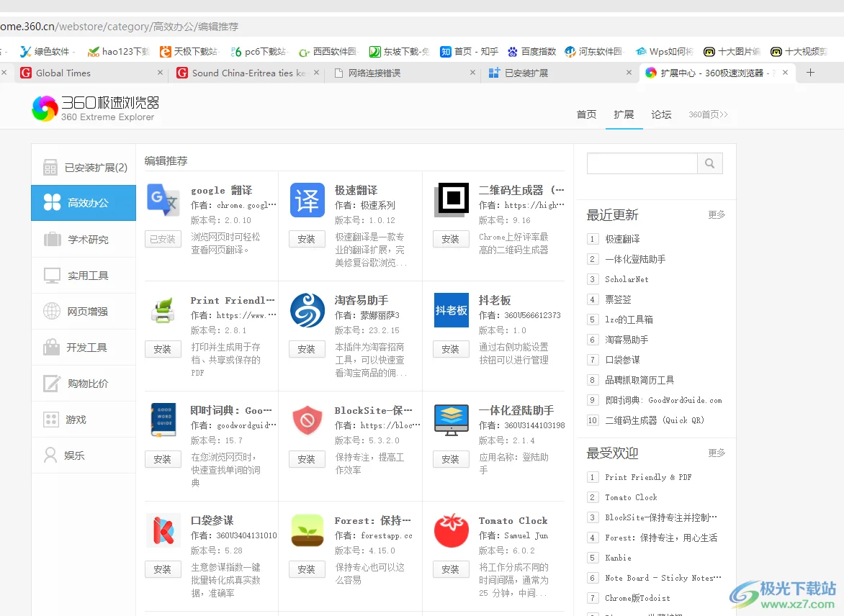Open the 绿色软件 bookmark
The image size is (844, 616).
coord(46,52)
